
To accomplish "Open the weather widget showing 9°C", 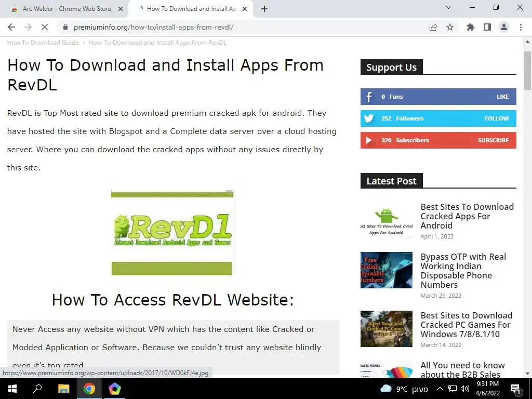I will (x=404, y=389).
